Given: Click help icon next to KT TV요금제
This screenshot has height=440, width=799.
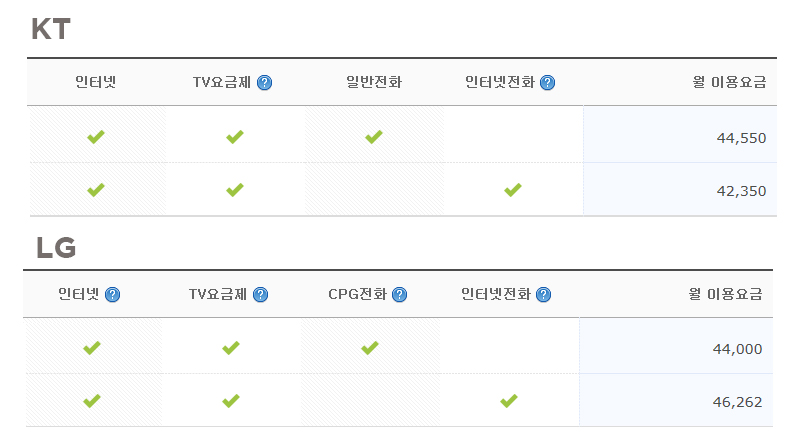Looking at the screenshot, I should click(x=265, y=83).
